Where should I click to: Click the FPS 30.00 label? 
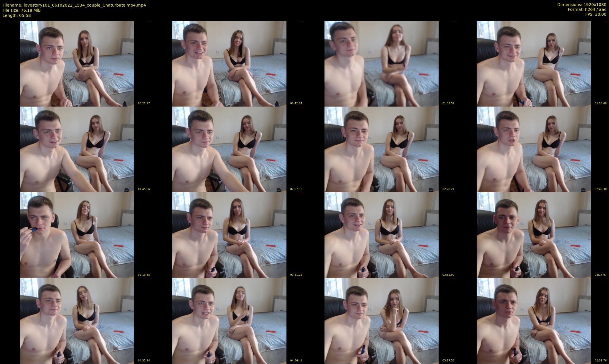click(596, 14)
